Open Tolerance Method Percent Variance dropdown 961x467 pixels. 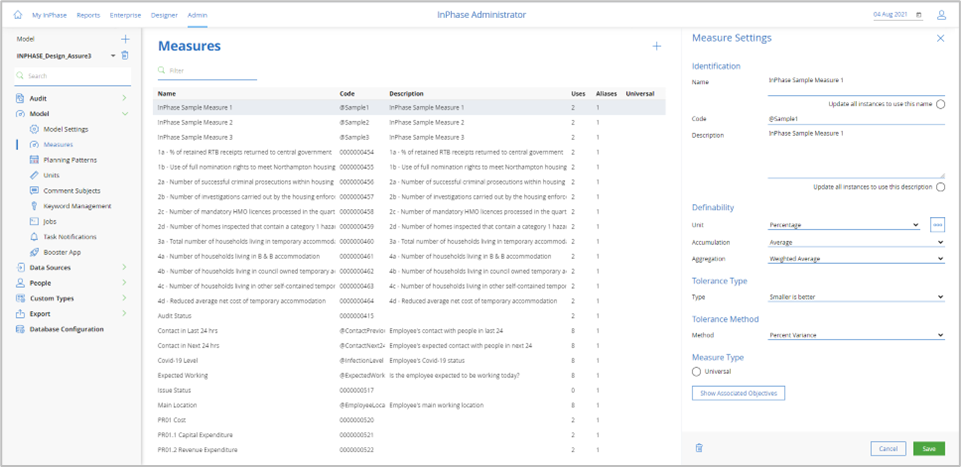point(856,335)
